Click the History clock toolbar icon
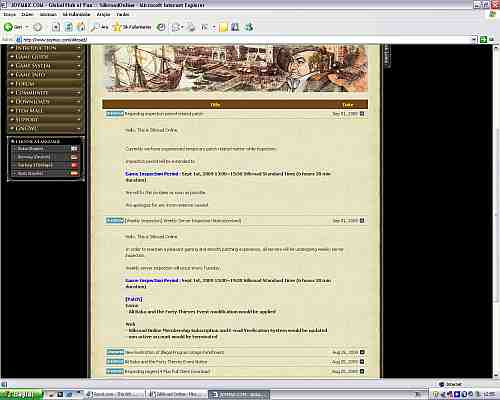Viewport: 500px width, 400px height. click(x=161, y=27)
